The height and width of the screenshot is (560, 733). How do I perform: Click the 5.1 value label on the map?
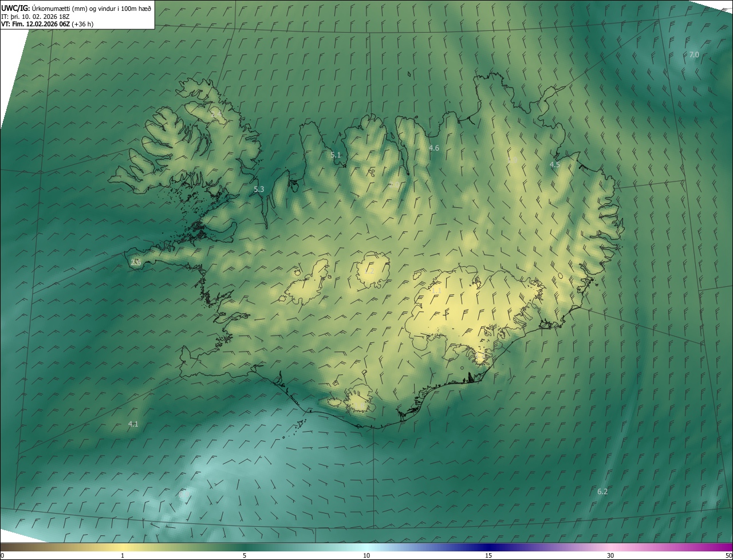(x=336, y=155)
